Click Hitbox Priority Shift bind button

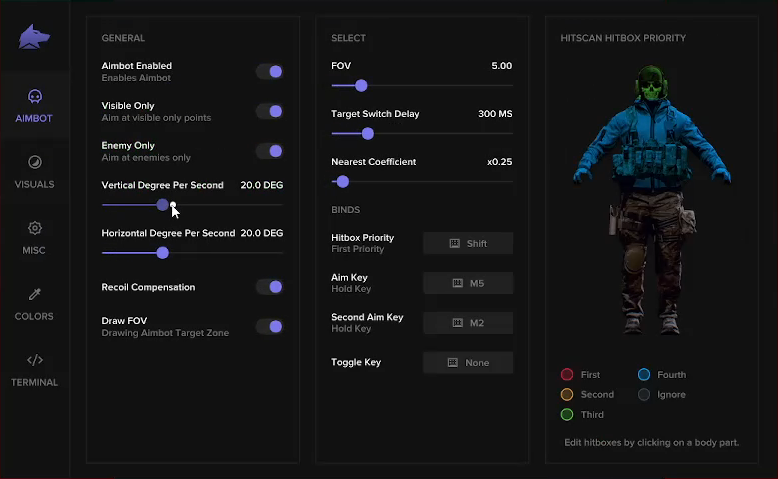click(468, 243)
